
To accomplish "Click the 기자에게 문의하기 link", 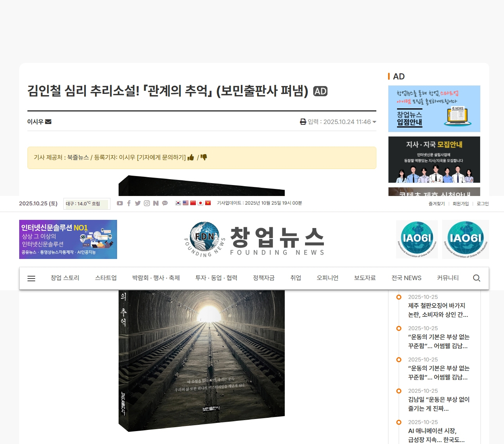I will (161, 157).
